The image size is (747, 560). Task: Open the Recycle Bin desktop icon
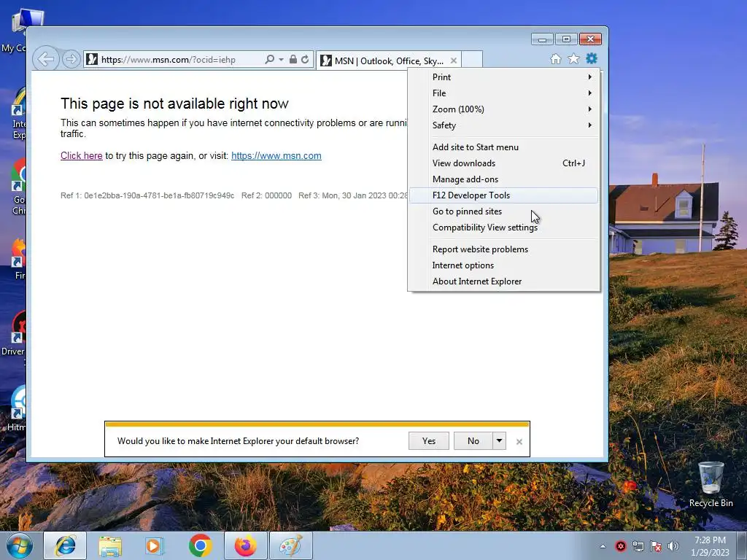pyautogui.click(x=711, y=484)
